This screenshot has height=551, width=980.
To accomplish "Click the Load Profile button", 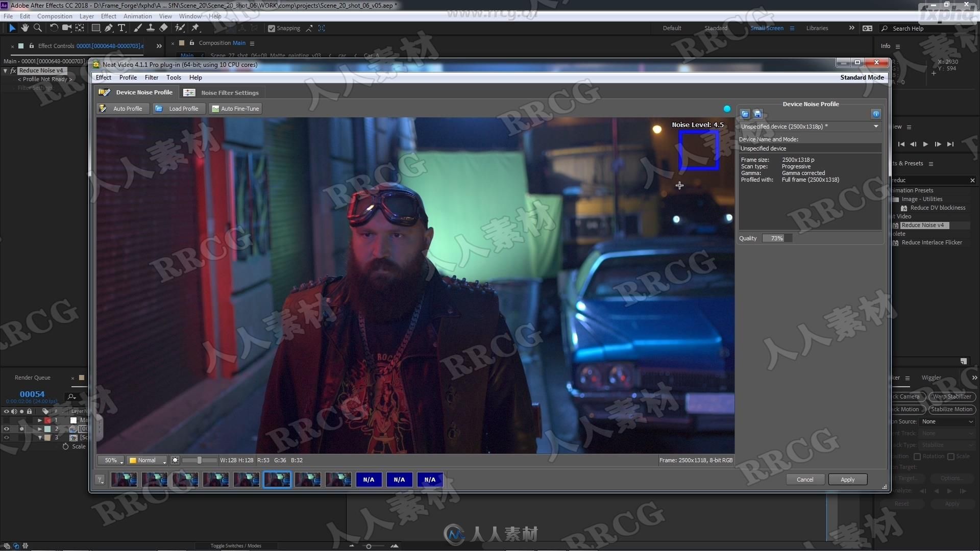I will [x=177, y=108].
